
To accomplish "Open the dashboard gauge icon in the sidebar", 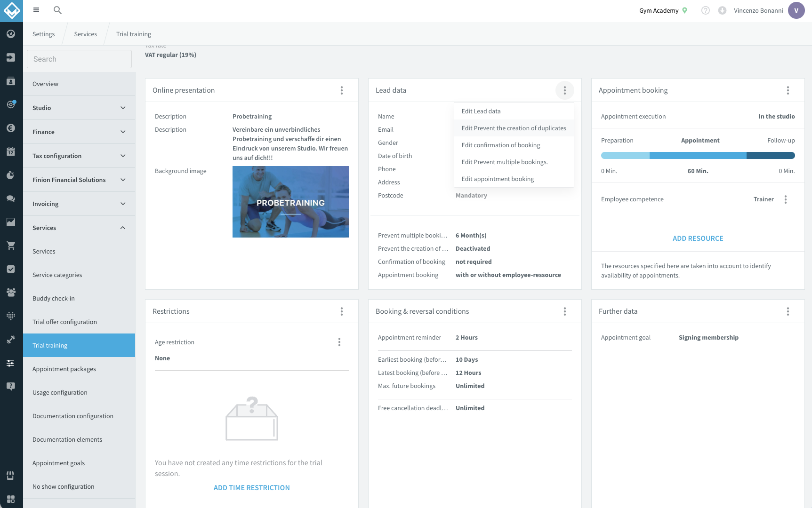I will tap(11, 34).
